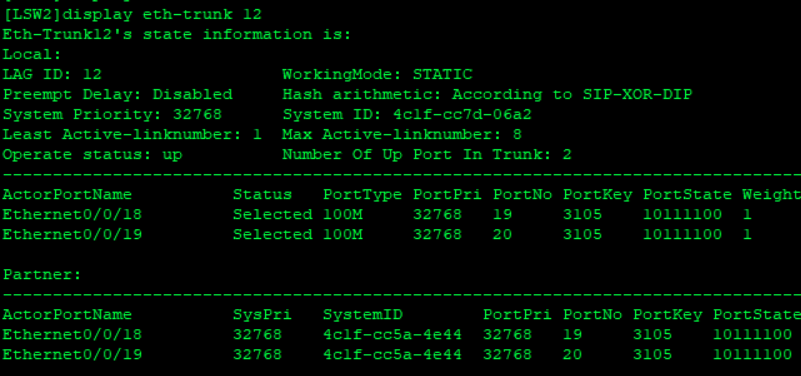
Task: Click 'Selected' status for Local Ethernet0/0/19
Action: click(273, 234)
